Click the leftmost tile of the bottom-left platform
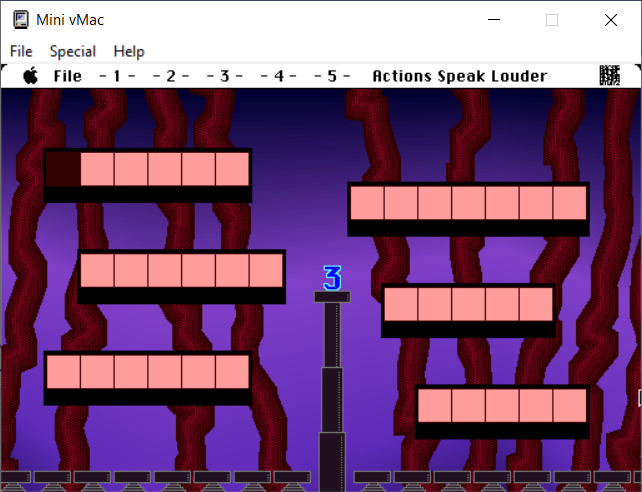This screenshot has height=492, width=642. 63,372
